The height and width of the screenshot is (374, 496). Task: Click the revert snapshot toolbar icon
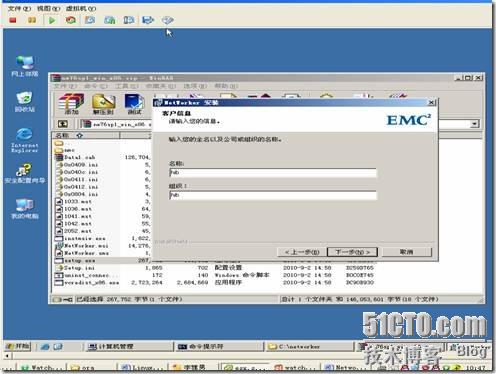point(110,20)
